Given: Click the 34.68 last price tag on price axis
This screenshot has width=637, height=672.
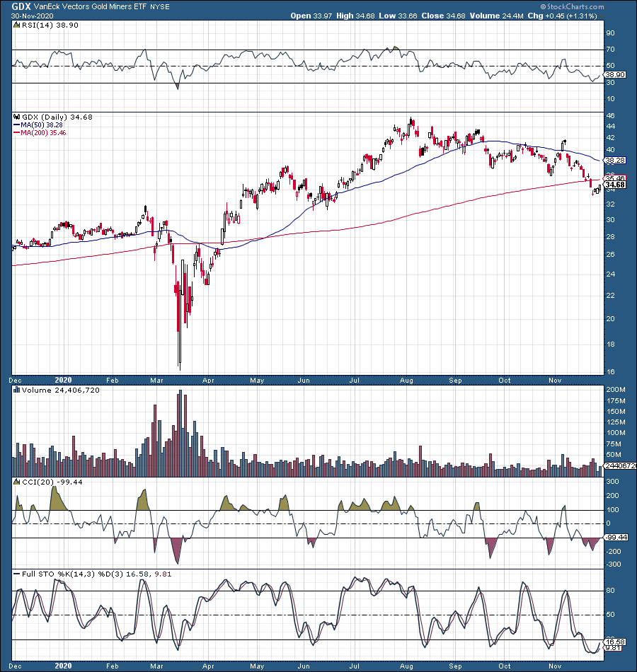Looking at the screenshot, I should pos(615,185).
